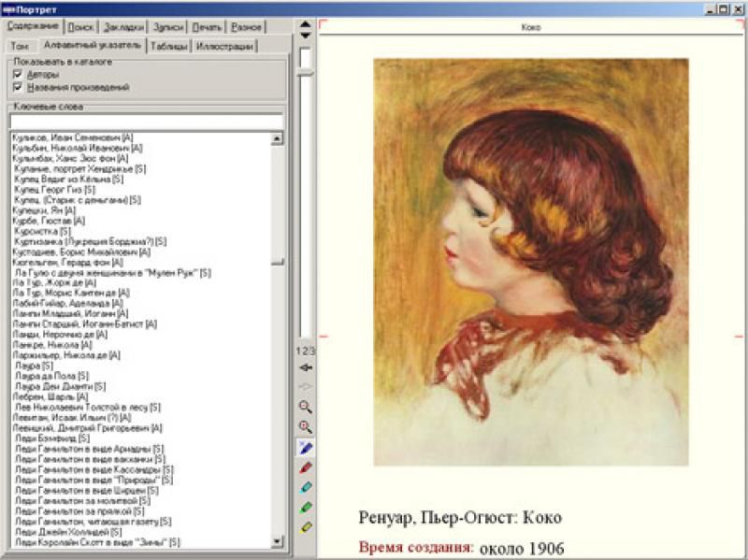Screen dimensions: 748x560
Task: Select the red marker tool
Action: point(305,467)
